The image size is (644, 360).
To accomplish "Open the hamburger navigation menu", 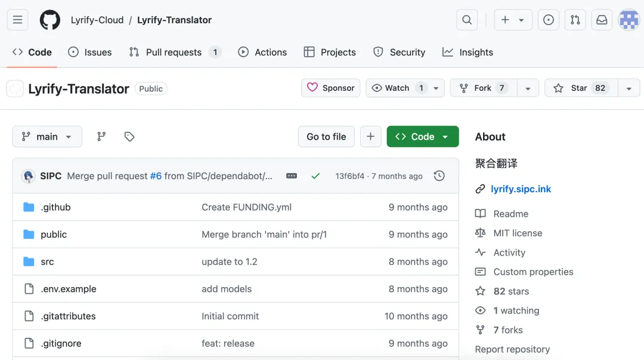I will (18, 20).
